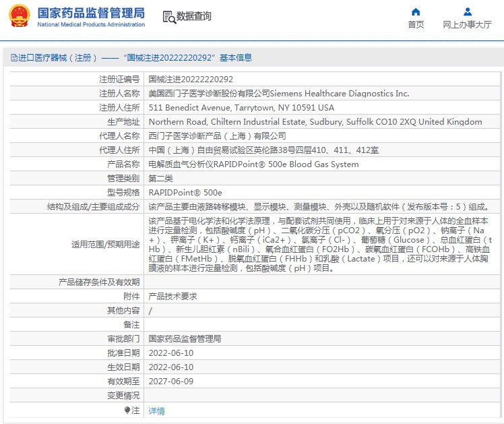Click the 有效期至 row label

coord(123,382)
